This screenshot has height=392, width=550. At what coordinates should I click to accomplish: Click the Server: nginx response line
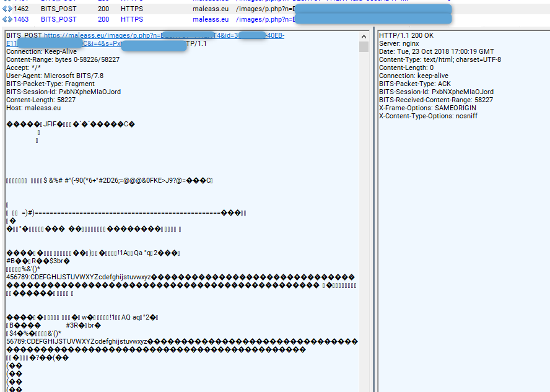[x=399, y=43]
